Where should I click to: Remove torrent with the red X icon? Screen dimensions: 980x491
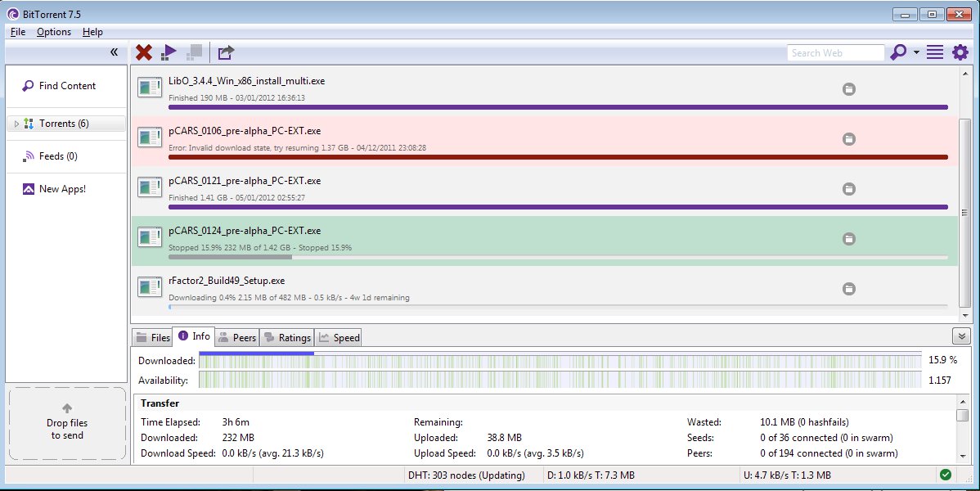click(x=144, y=52)
